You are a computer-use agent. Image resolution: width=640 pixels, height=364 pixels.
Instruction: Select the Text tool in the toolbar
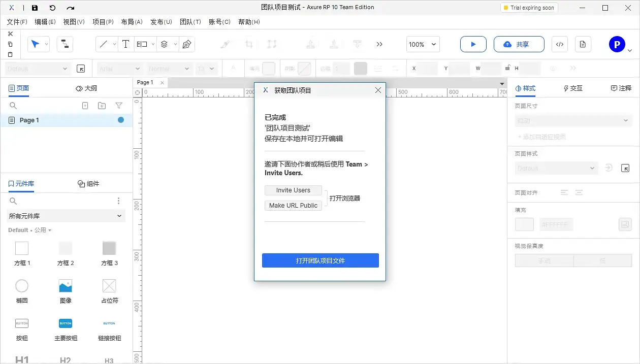(x=125, y=44)
